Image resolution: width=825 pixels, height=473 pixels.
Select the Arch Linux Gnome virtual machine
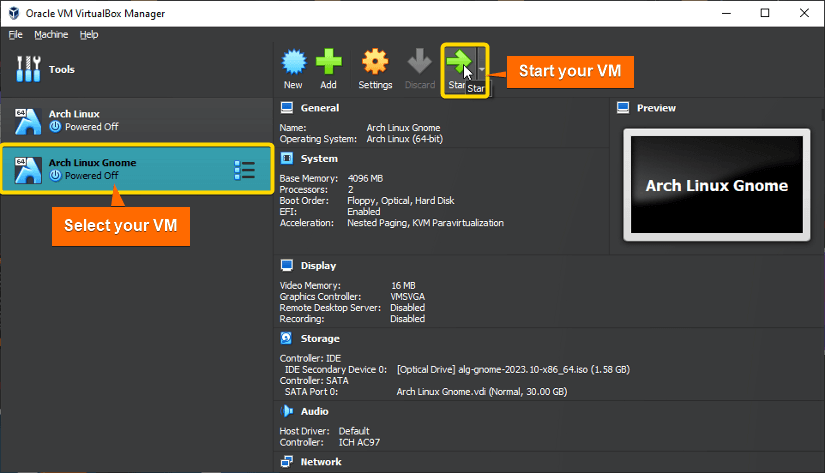(x=137, y=169)
